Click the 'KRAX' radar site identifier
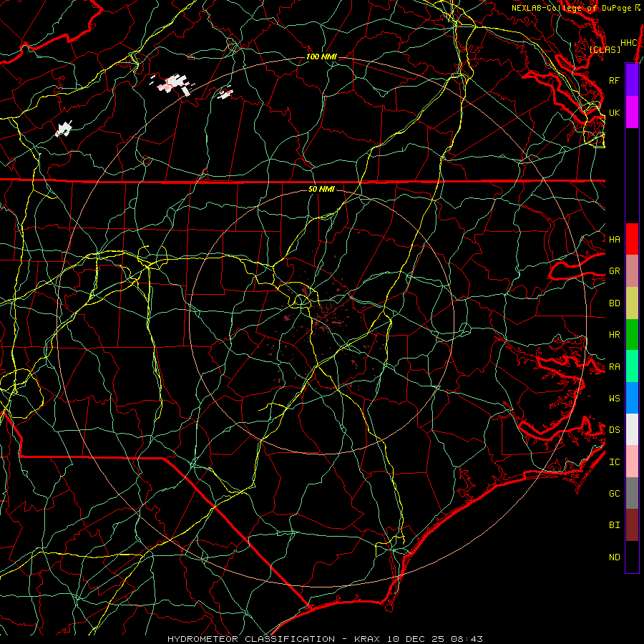This screenshot has height=644, width=644. (x=367, y=639)
